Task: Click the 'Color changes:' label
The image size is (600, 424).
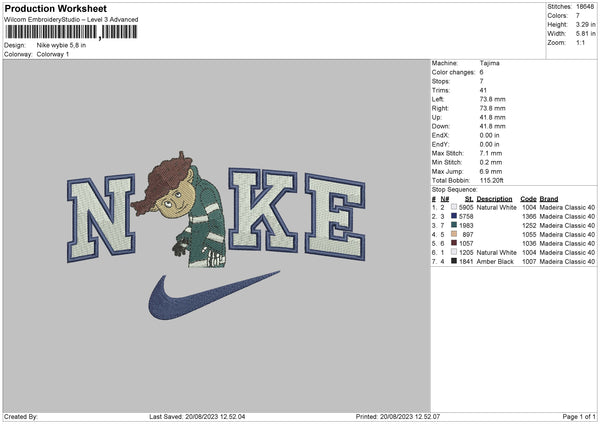Action: [x=453, y=72]
